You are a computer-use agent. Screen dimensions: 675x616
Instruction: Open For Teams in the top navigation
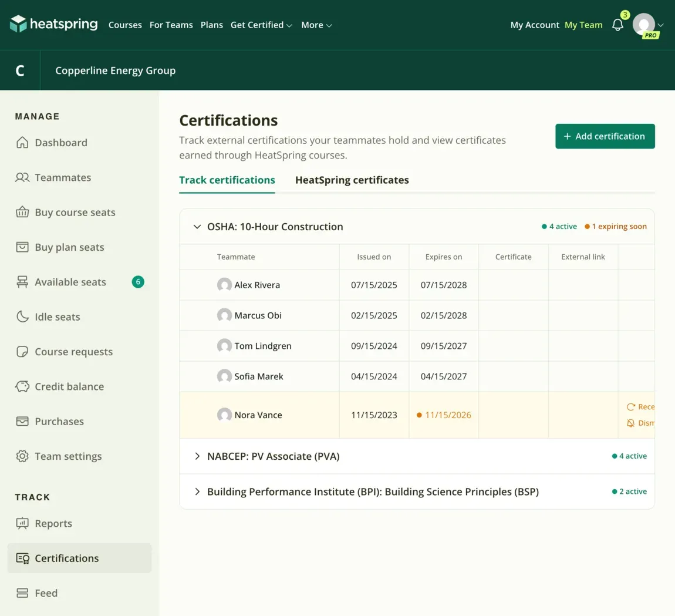tap(171, 25)
